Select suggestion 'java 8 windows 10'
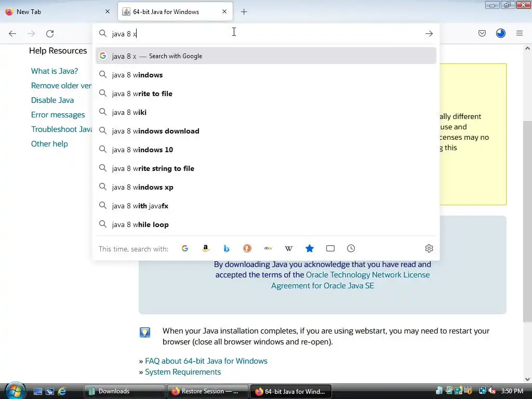Screen dimensions: 532x399 point(265,150)
